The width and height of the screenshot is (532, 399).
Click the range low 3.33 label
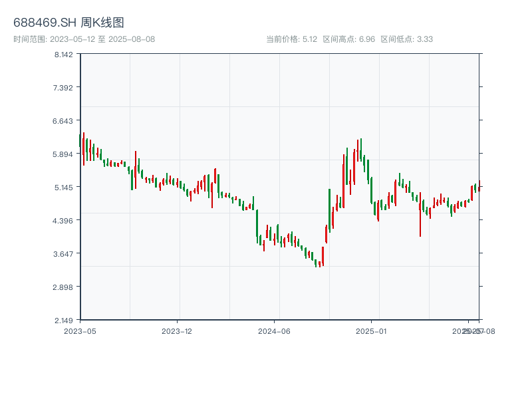pyautogui.click(x=406, y=39)
